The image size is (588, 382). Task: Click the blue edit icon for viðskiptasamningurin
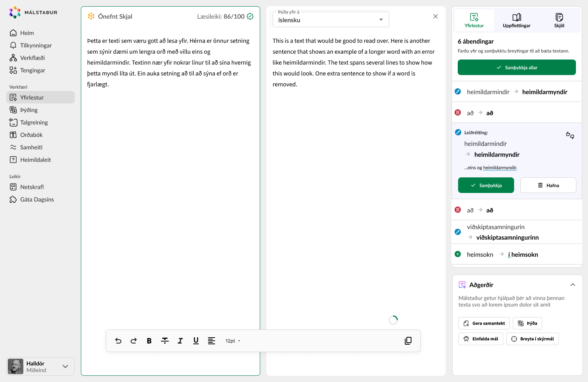pos(458,232)
